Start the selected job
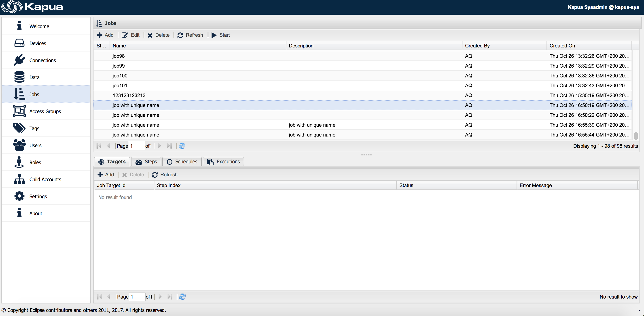The height and width of the screenshot is (316, 644). pos(220,35)
